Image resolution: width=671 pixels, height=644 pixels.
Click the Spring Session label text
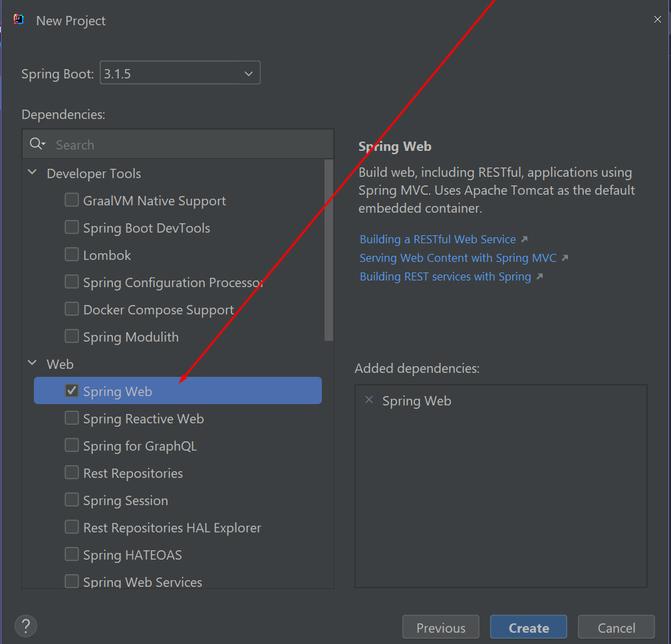(126, 500)
